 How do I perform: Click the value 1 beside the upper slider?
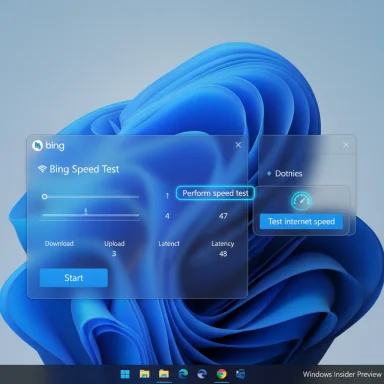pos(167,196)
